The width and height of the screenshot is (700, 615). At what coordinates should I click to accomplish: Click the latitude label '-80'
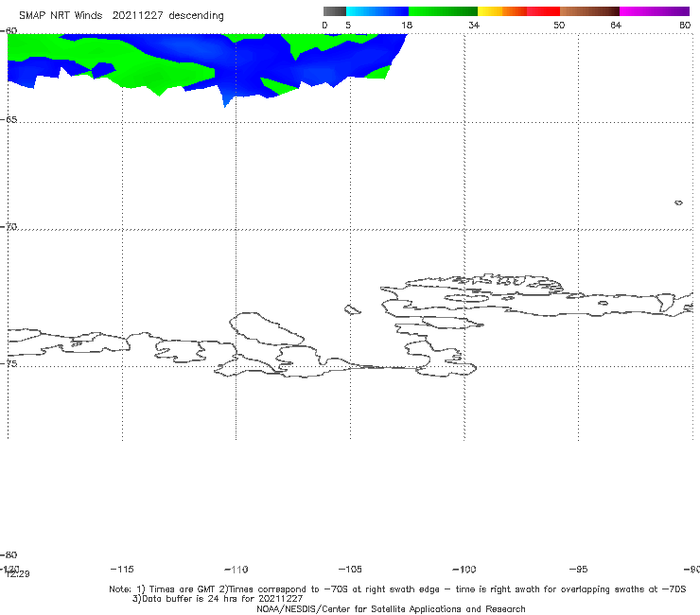click(9, 554)
